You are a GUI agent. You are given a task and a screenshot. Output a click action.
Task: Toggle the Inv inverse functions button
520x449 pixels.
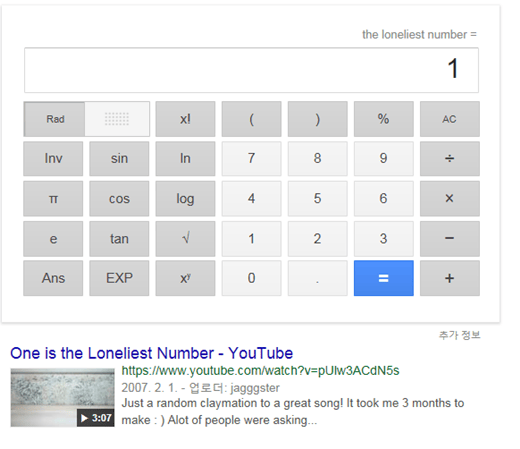coord(53,158)
